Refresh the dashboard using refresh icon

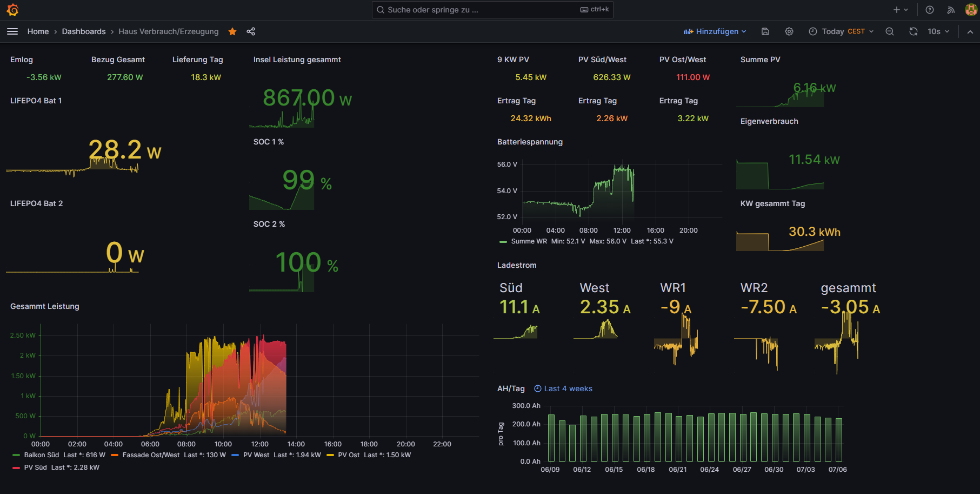click(x=914, y=31)
